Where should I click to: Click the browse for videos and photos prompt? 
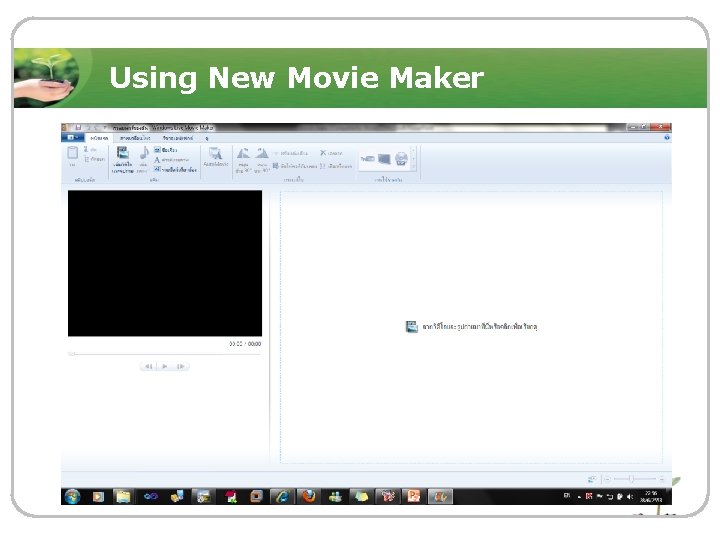click(479, 326)
